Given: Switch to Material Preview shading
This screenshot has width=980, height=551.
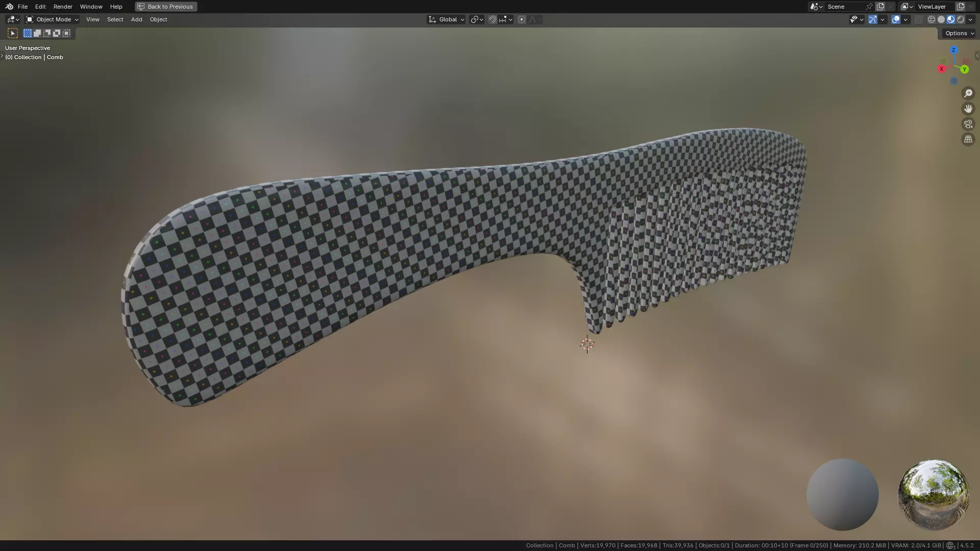Looking at the screenshot, I should 951,19.
